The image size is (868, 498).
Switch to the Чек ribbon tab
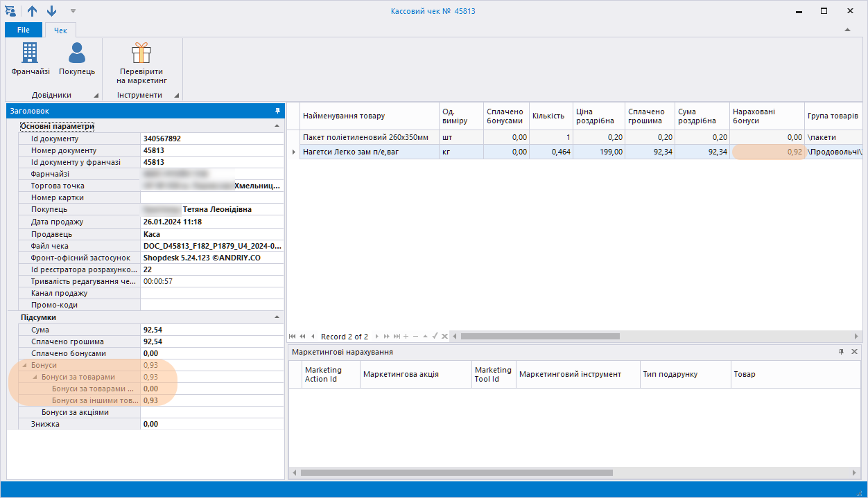[60, 30]
